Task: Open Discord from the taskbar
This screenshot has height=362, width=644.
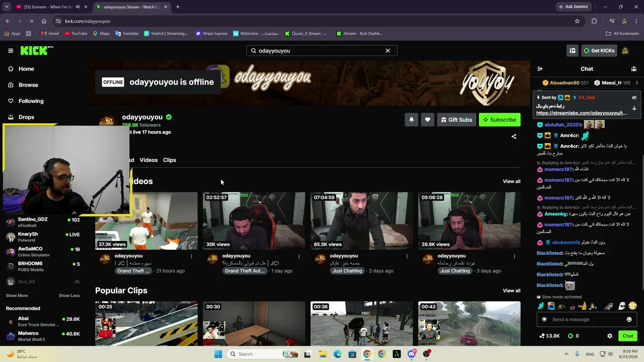Action: point(412,354)
